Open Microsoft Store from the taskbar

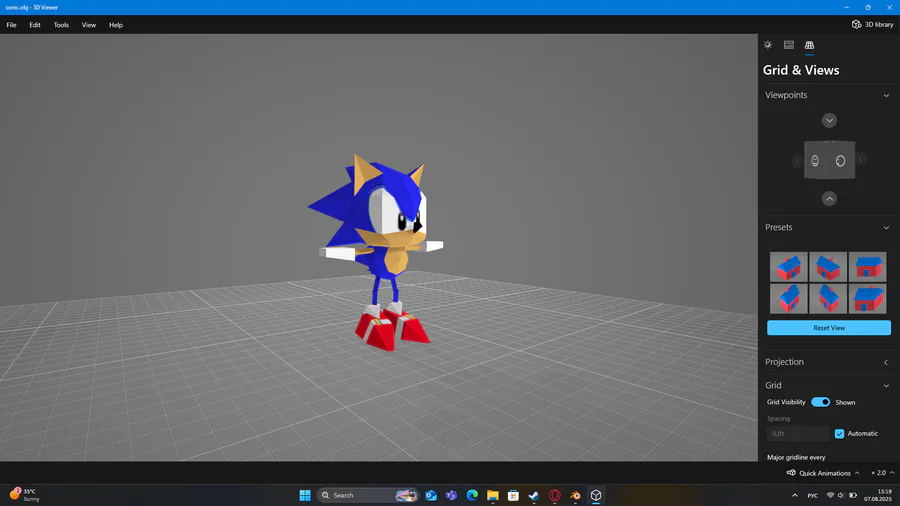tap(513, 495)
